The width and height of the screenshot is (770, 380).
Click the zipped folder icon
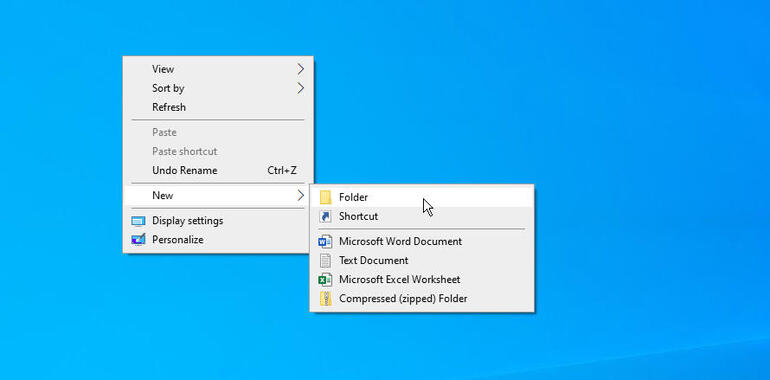(325, 299)
